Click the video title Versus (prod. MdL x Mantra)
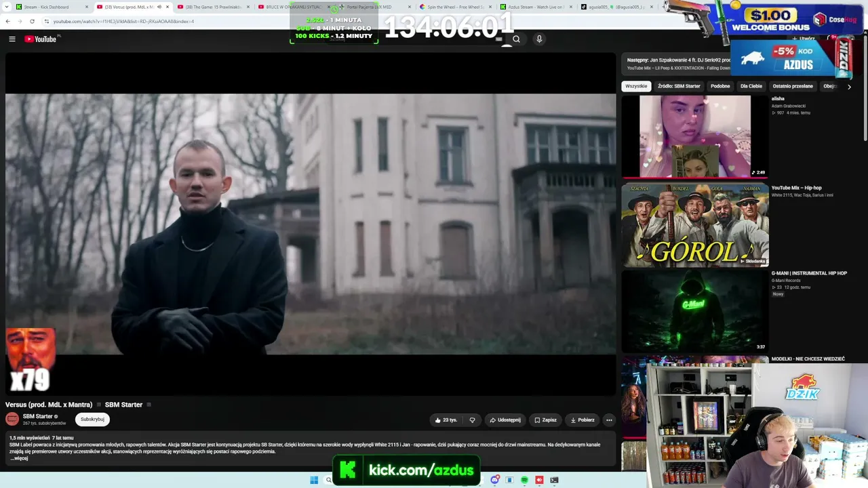This screenshot has width=868, height=488. (x=49, y=405)
